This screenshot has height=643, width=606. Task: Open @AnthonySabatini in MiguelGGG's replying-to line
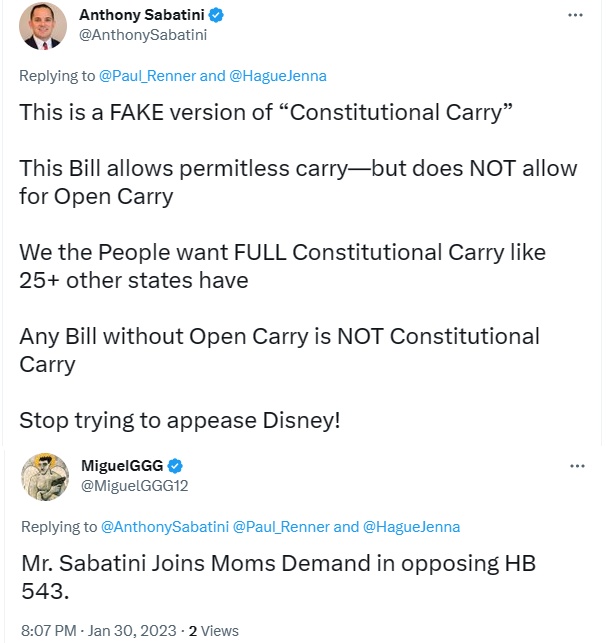pyautogui.click(x=165, y=527)
